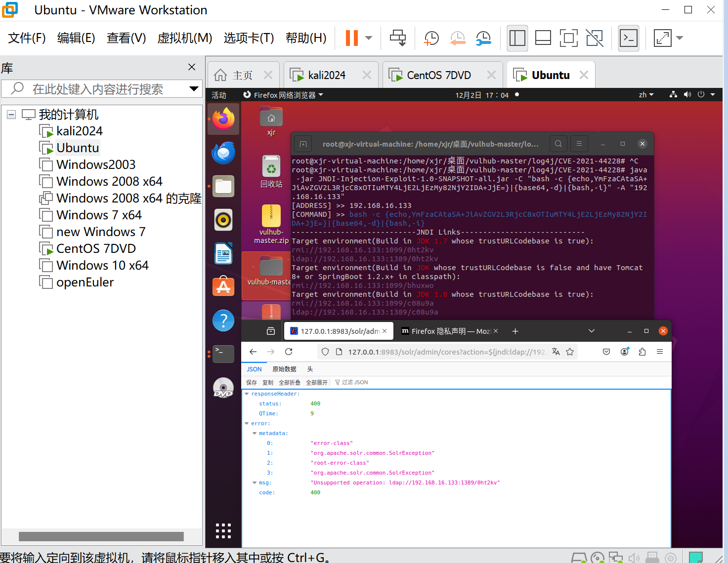Collapse the responseHeader JSON node
728x563 pixels.
pos(247,394)
